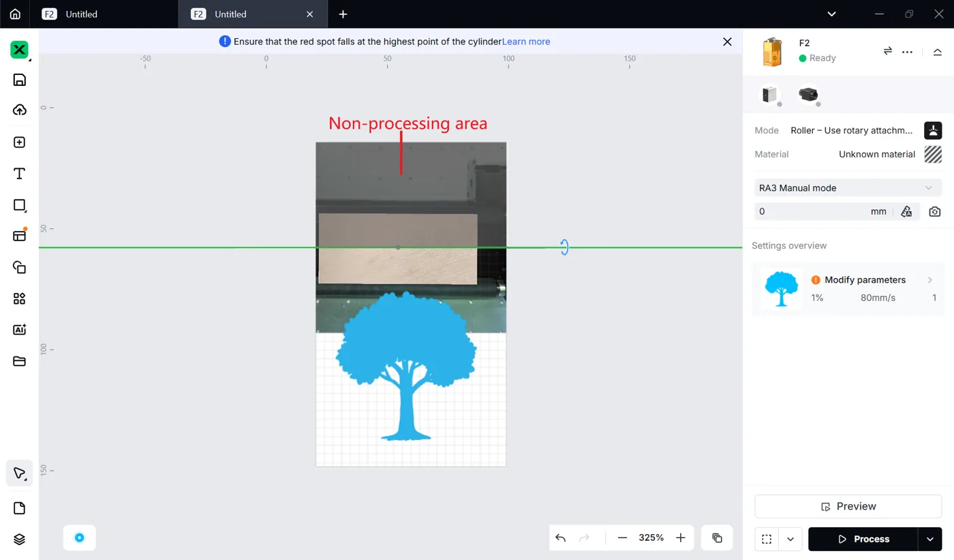The width and height of the screenshot is (954, 560).
Task: Click the white accessory device icon
Action: (770, 95)
